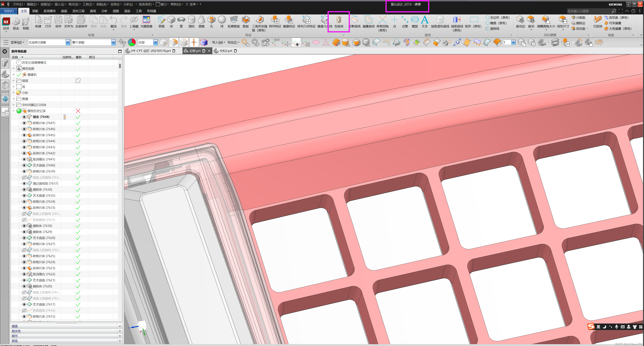Insert Text (文本) curve
The image size is (644, 346).
(425, 22)
